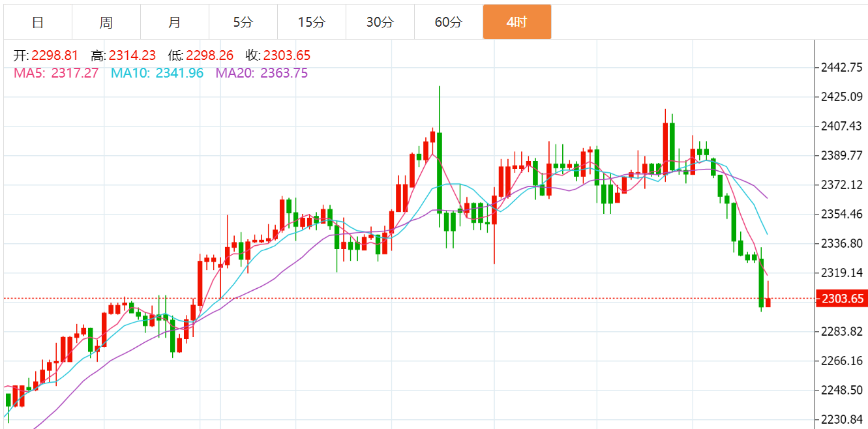Switch to the 日 daily chart tab
Screen dimensions: 868x429
pyautogui.click(x=38, y=22)
